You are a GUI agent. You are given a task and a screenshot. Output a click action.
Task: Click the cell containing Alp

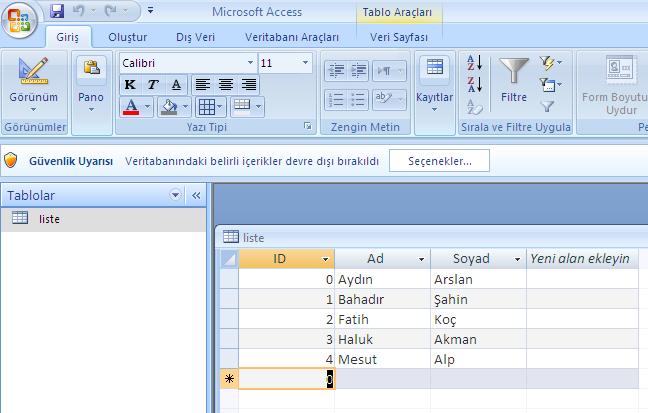pyautogui.click(x=478, y=359)
